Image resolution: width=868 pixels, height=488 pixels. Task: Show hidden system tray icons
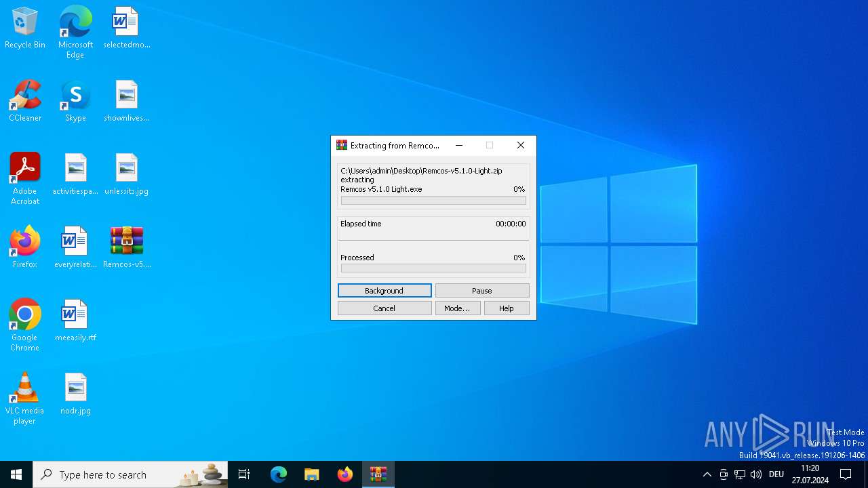pyautogui.click(x=707, y=474)
